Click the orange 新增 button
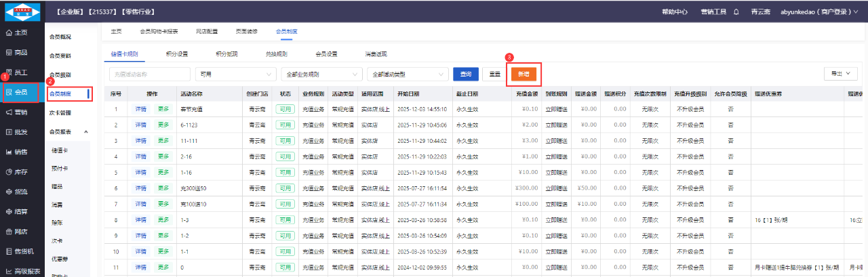 click(x=524, y=74)
